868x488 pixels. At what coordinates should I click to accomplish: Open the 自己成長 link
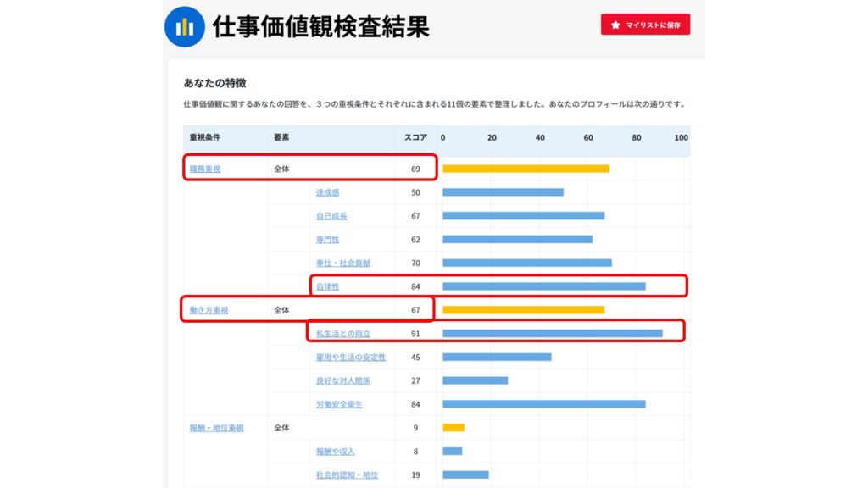tap(331, 216)
